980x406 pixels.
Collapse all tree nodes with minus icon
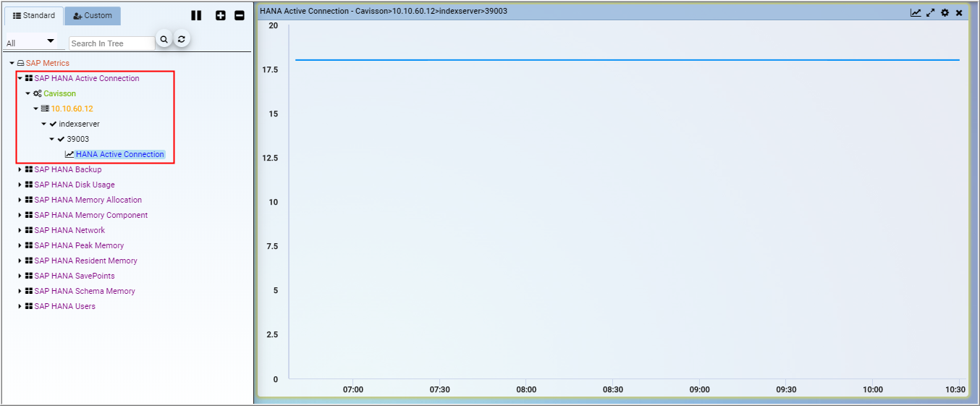(240, 15)
